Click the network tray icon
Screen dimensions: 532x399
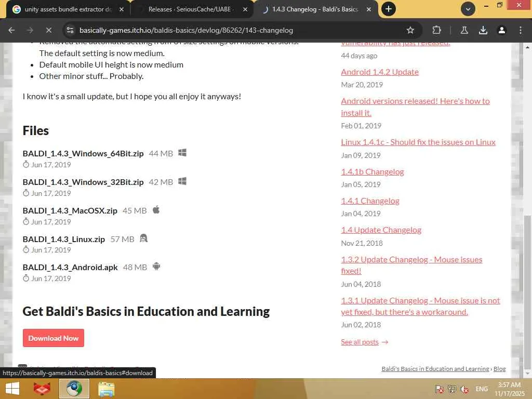(x=451, y=389)
